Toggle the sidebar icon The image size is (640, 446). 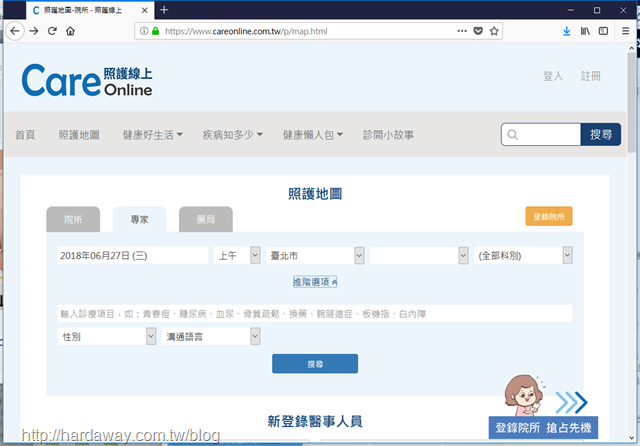603,31
